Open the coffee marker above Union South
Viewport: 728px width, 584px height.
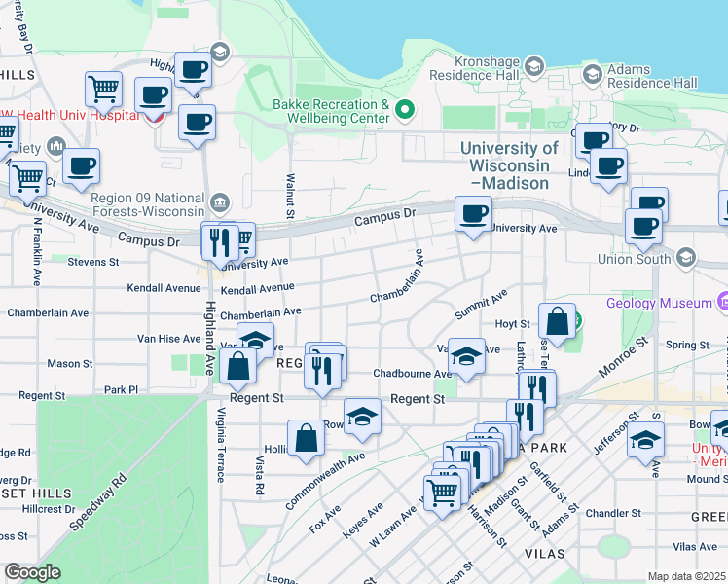point(643,226)
